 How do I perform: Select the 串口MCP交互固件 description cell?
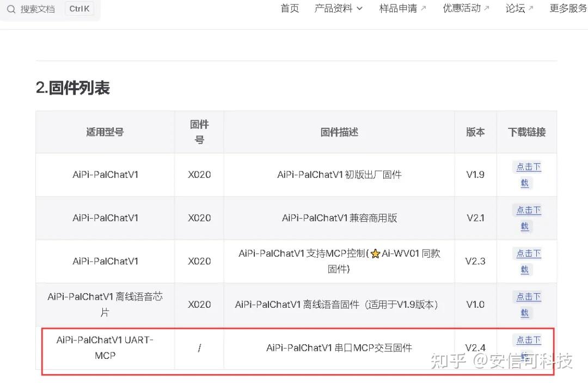click(x=339, y=348)
